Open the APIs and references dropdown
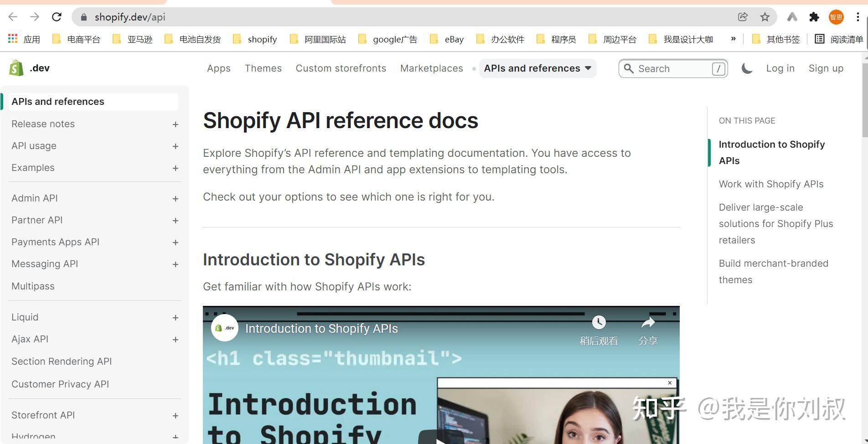The width and height of the screenshot is (868, 444). 537,68
